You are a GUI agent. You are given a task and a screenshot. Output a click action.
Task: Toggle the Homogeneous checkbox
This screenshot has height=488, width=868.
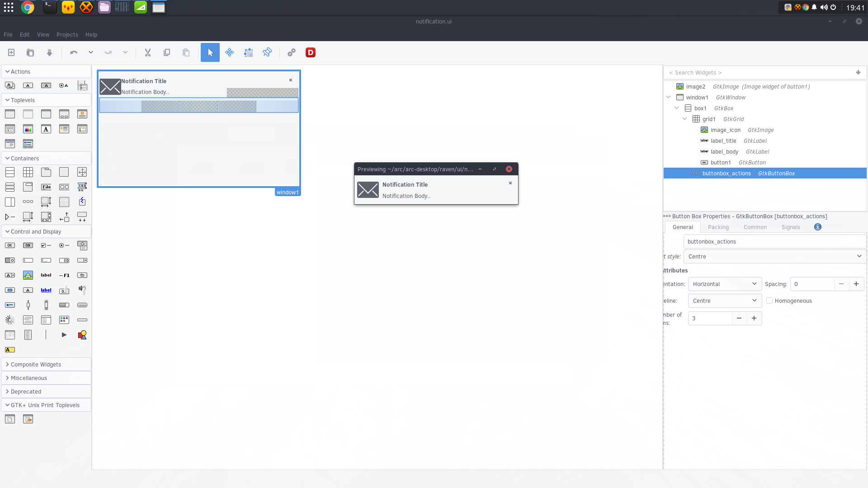[769, 301]
